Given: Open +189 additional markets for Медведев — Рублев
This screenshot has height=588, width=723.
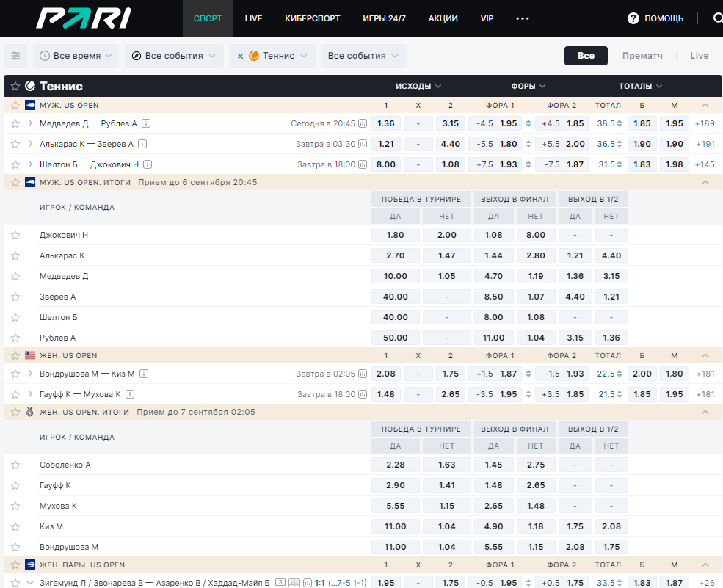Looking at the screenshot, I should point(705,123).
